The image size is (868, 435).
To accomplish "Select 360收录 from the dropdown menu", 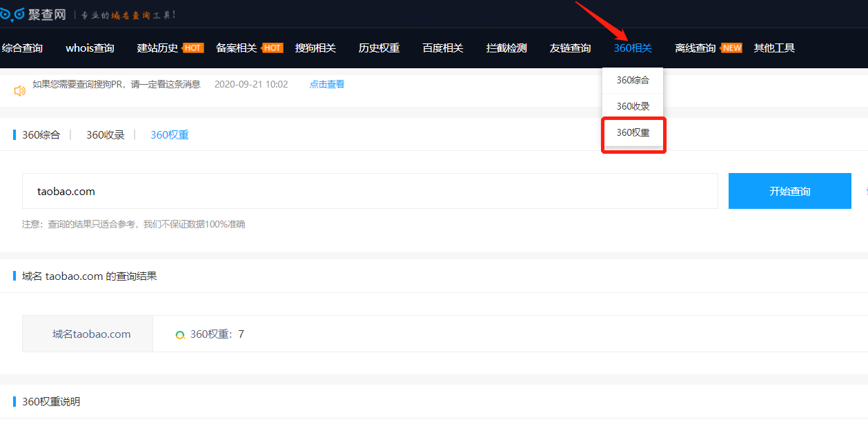I will click(x=633, y=106).
